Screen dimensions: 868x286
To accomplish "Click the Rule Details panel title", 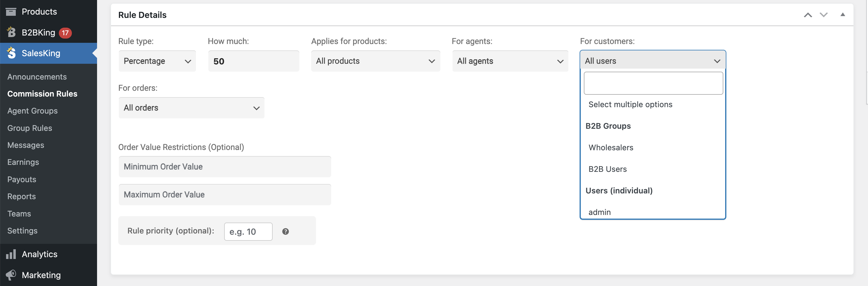I will 142,15.
